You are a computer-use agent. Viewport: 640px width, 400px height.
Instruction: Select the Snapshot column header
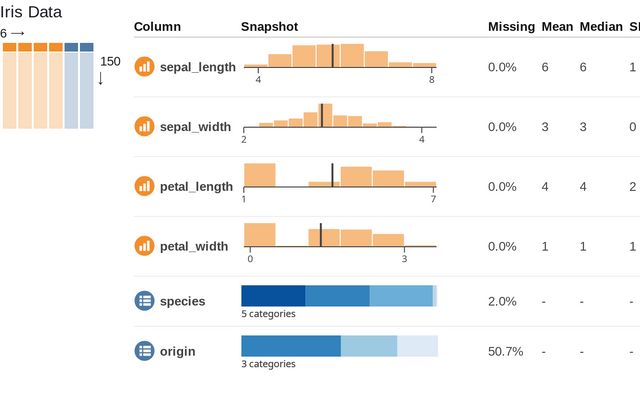tap(270, 26)
